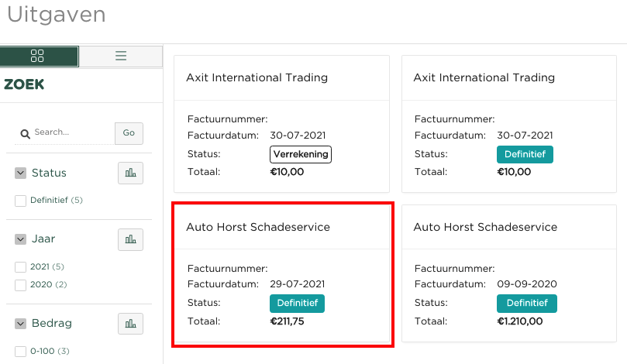Screen dimensions: 627x364
Task: Open chart for Status filter
Action: click(130, 173)
